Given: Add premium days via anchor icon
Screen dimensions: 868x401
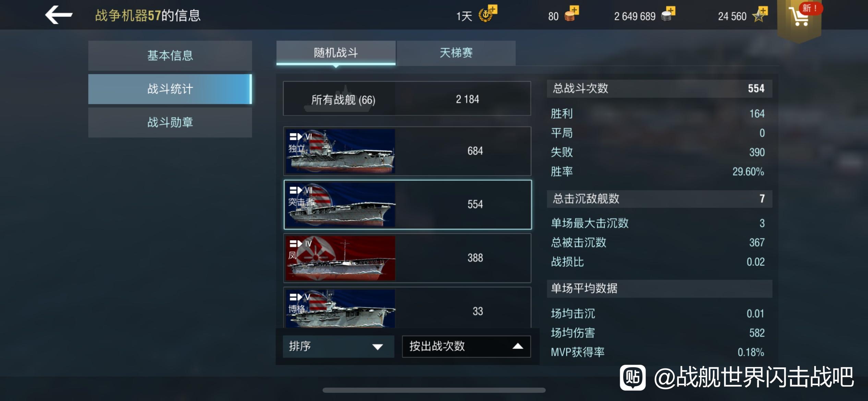Looking at the screenshot, I should click(487, 14).
